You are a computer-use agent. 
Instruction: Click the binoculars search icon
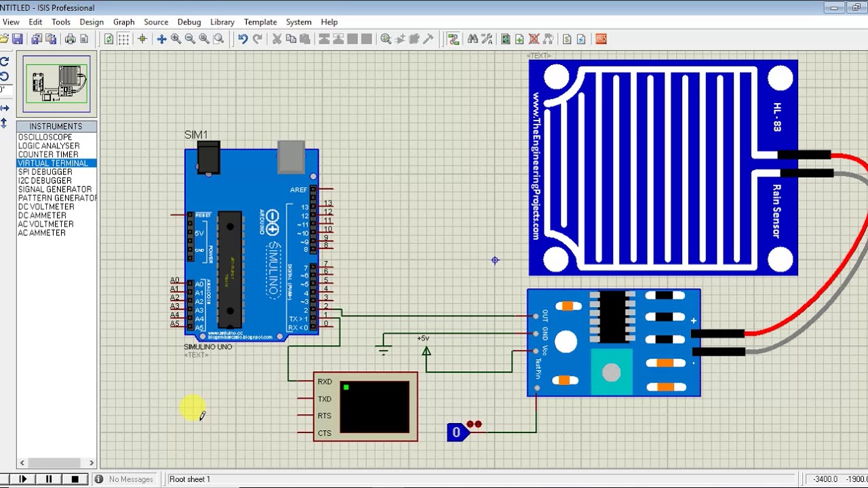coord(473,39)
